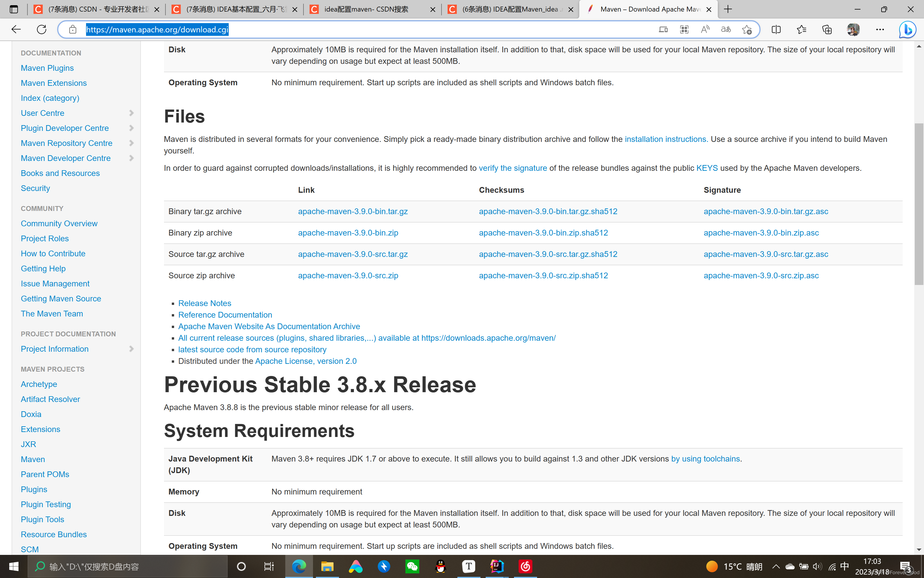Switch input method 中 indicator
The width and height of the screenshot is (924, 578).
tap(845, 566)
